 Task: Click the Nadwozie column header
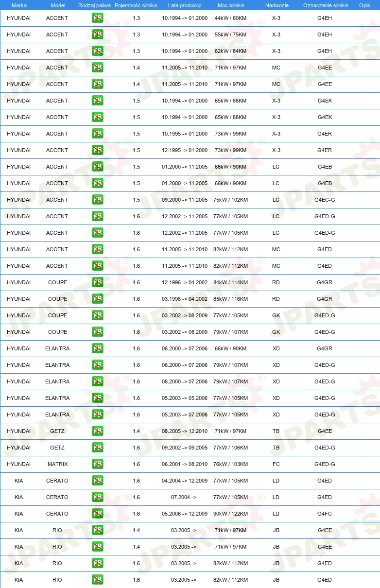276,5
